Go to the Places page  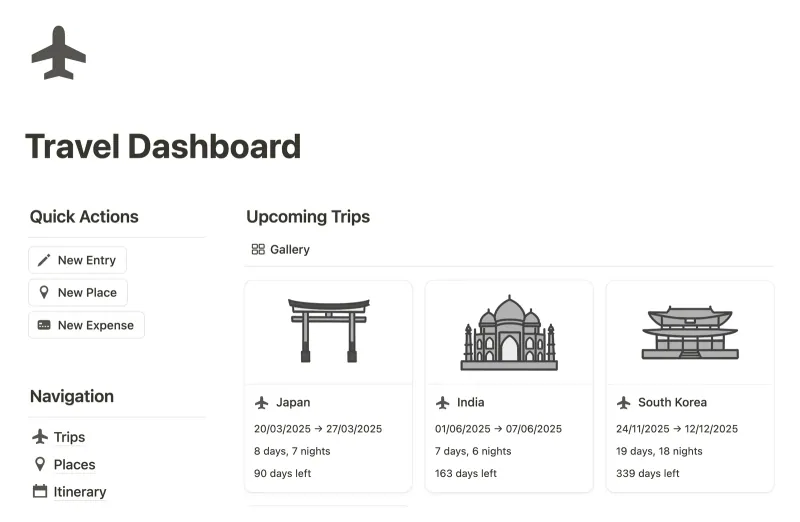pos(74,464)
